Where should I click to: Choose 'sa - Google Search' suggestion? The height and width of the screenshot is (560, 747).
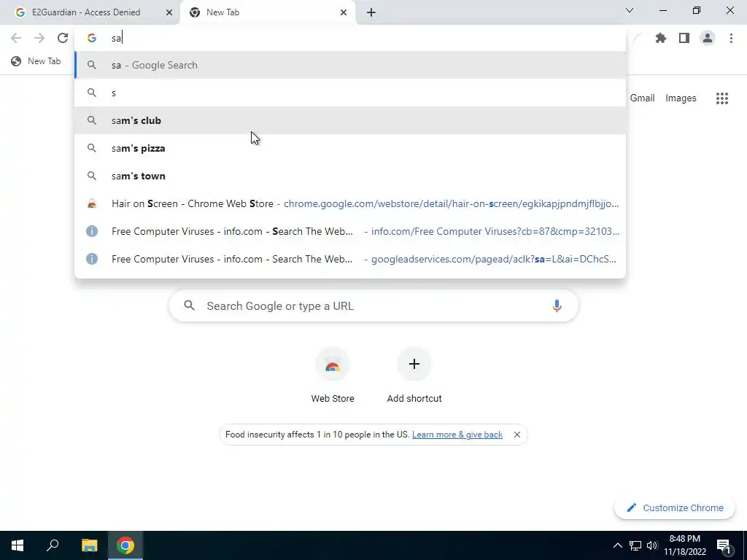coord(350,65)
